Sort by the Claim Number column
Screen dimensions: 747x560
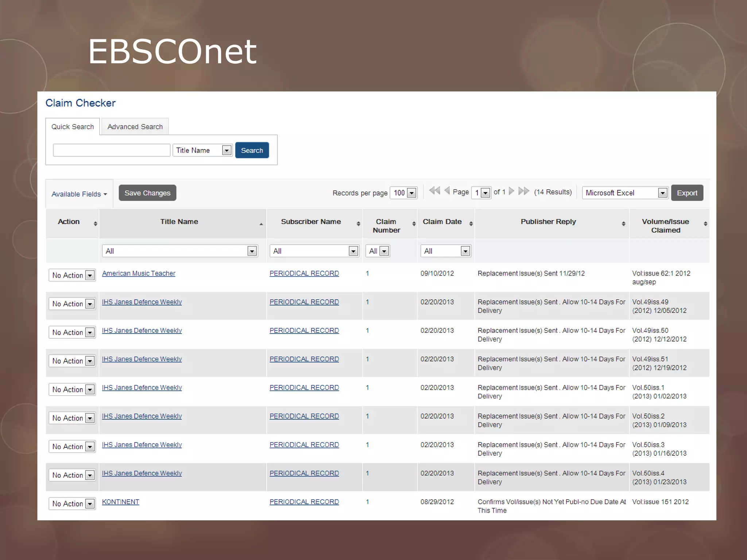[x=414, y=224]
